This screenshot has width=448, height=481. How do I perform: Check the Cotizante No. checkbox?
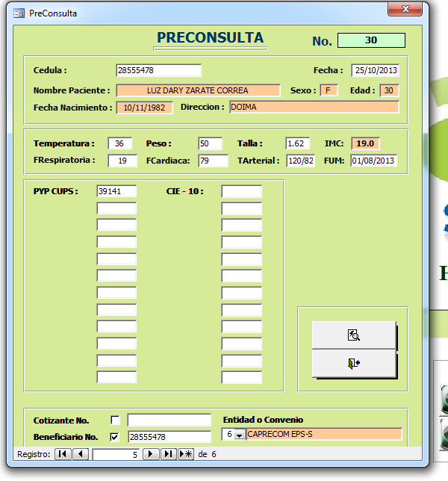pos(115,420)
